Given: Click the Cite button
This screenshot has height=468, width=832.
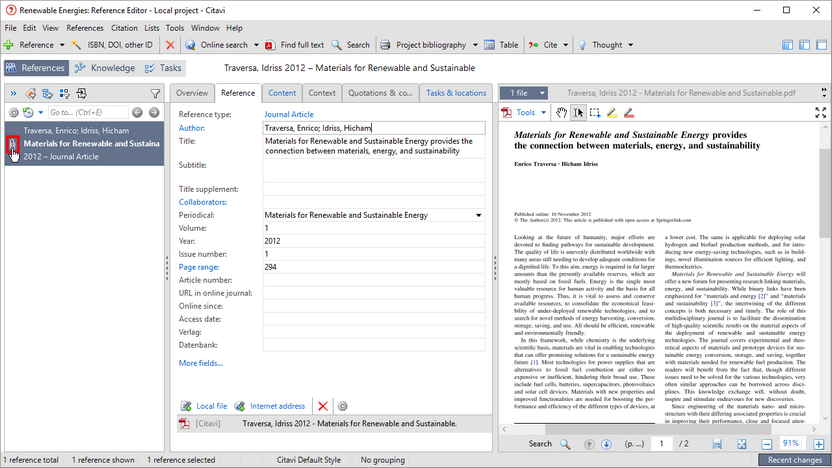Looking at the screenshot, I should [x=543, y=45].
